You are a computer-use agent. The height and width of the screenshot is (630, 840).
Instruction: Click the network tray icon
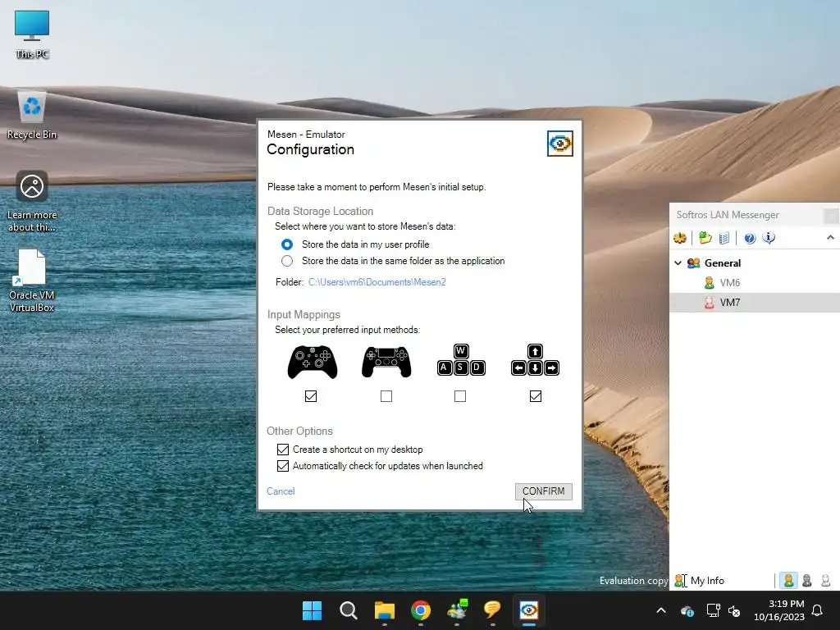tap(713, 610)
